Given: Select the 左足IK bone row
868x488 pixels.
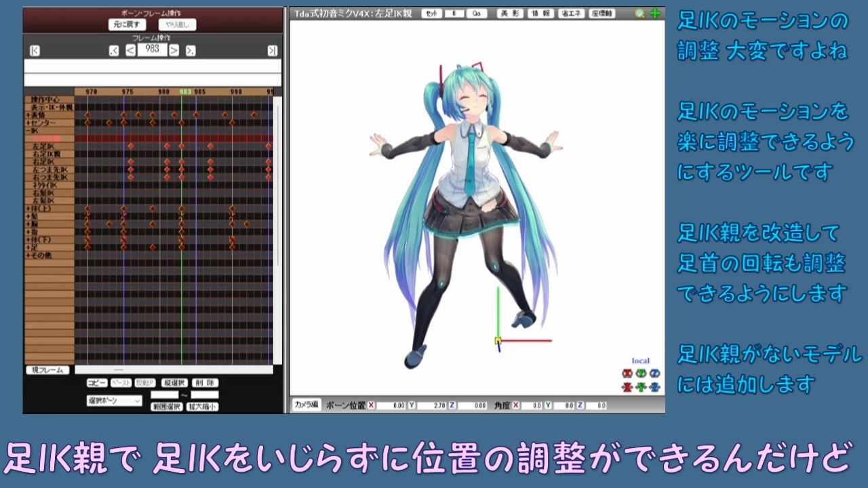Looking at the screenshot, I should [x=49, y=146].
